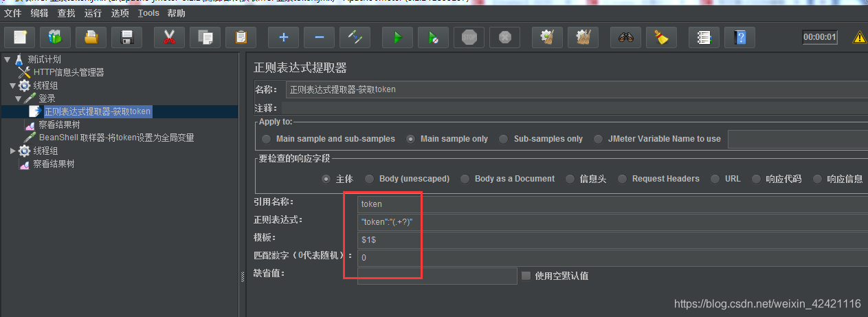Viewport: 868px width, 317px height.
Task: Select 察看结果树 just above BeanShell sampler
Action: [x=59, y=124]
